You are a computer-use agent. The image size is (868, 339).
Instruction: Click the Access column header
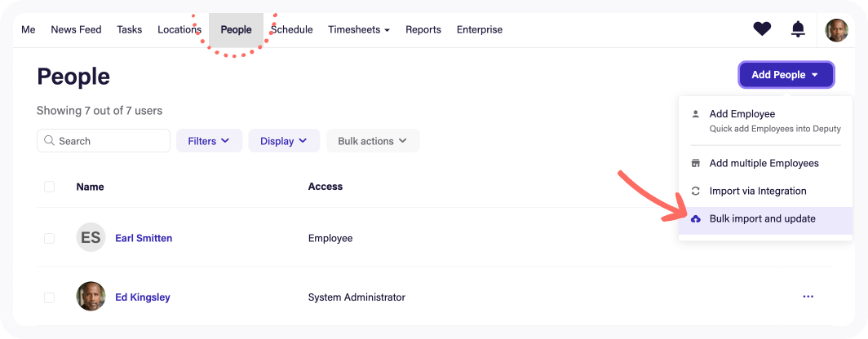click(x=325, y=187)
